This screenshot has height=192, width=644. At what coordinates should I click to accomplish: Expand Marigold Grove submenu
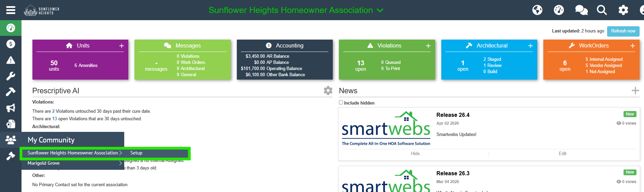pos(72,163)
